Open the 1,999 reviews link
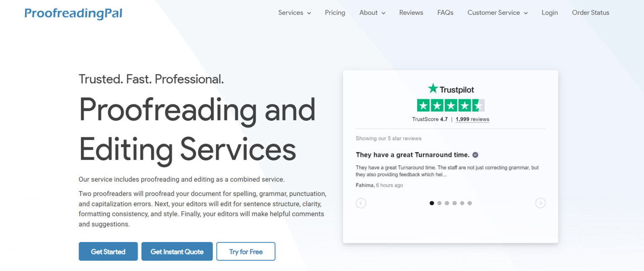This screenshot has width=644, height=271. 472,119
